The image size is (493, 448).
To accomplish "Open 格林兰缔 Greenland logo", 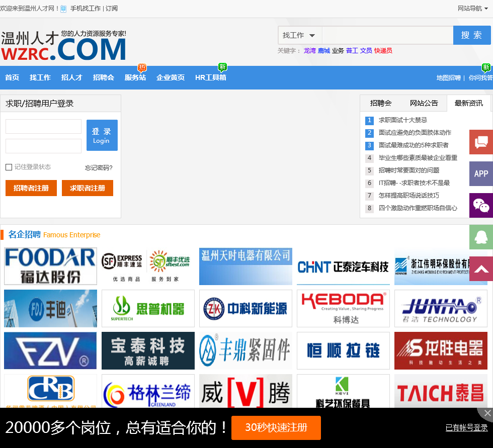I will click(148, 391).
